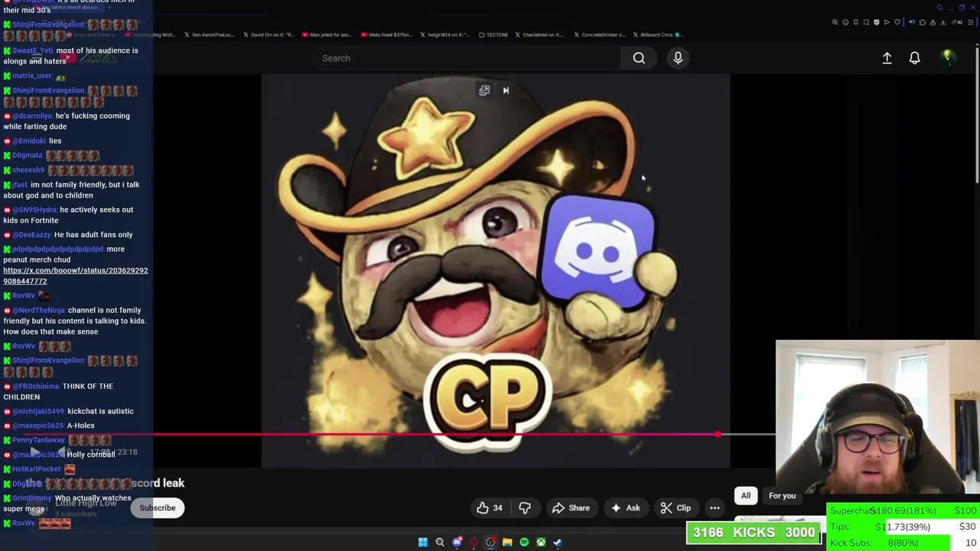Open the Ask AI button

(625, 508)
